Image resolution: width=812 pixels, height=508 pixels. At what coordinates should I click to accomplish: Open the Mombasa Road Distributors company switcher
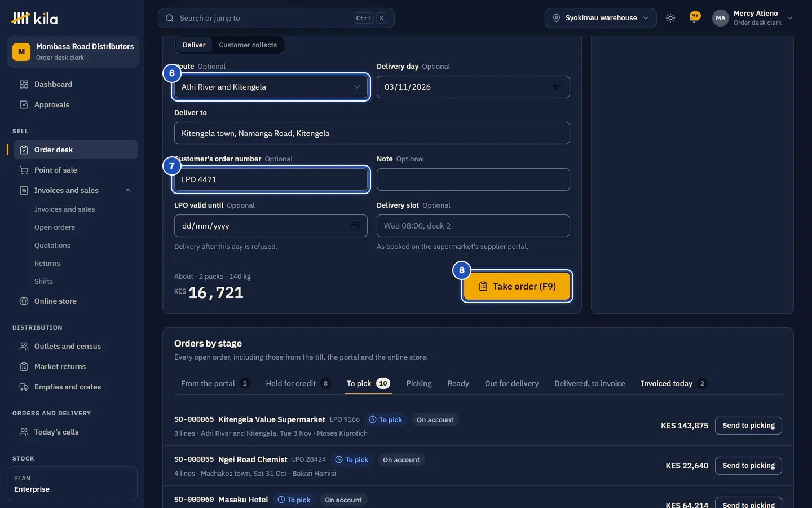[x=73, y=52]
